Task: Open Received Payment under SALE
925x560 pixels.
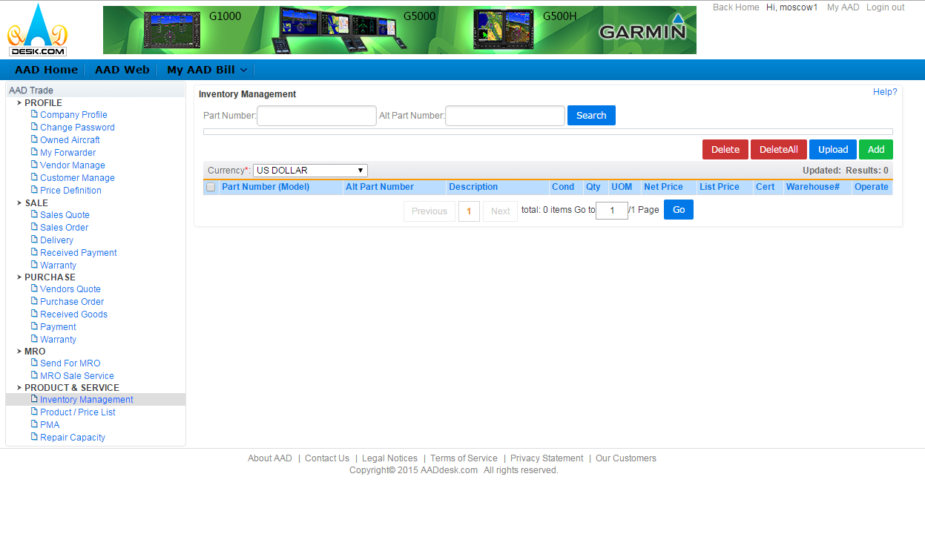Action: [x=79, y=253]
